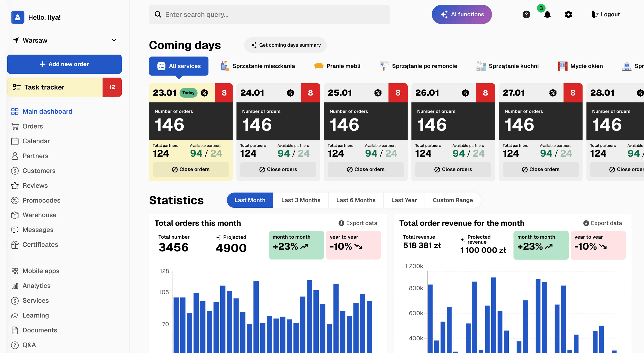Click the discount badge icon on 24.01 card

(x=290, y=93)
